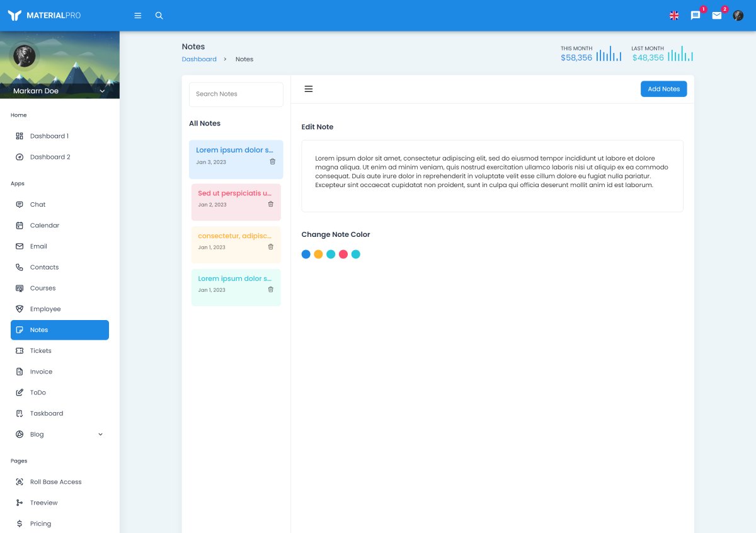Click the Add Notes button
Viewport: 756px width, 533px height.
pos(663,89)
